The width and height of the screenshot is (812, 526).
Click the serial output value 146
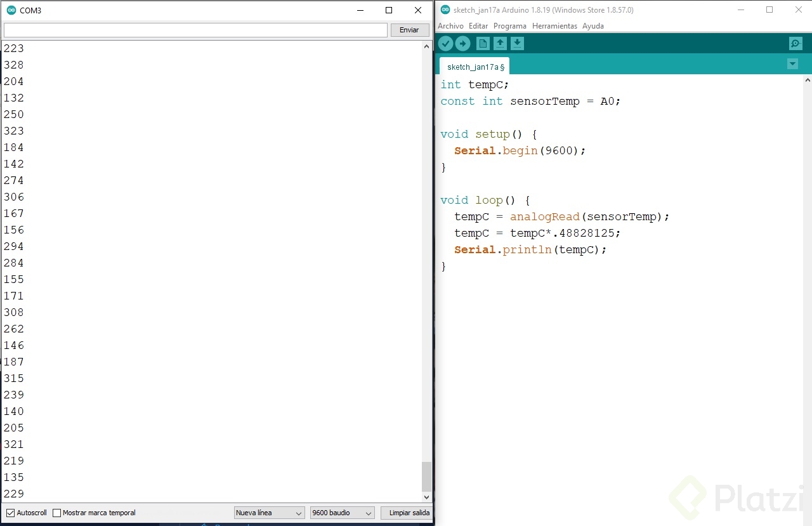click(14, 345)
